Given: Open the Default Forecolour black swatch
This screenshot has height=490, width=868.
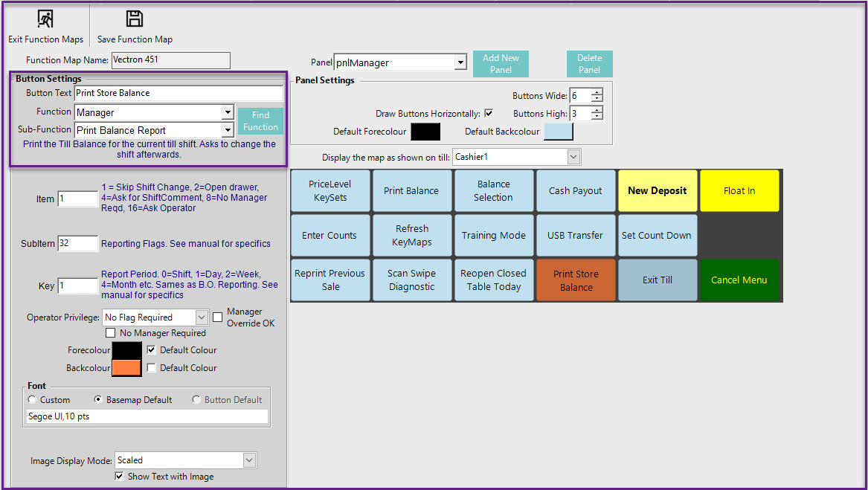Looking at the screenshot, I should pyautogui.click(x=425, y=132).
